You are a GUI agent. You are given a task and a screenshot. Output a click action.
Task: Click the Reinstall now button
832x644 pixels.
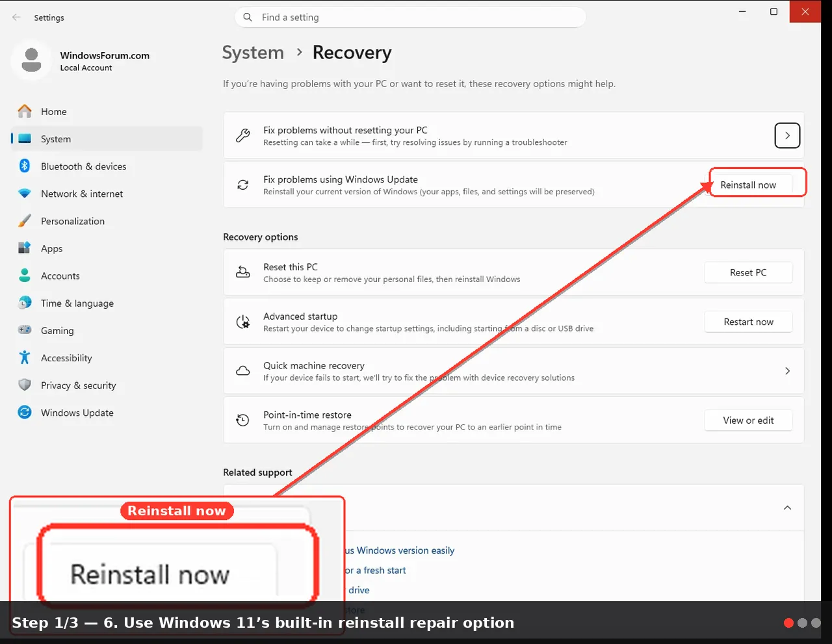748,185
